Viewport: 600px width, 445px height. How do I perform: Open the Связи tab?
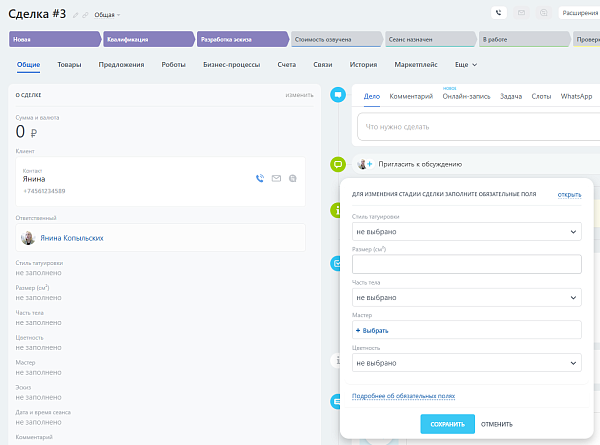click(x=323, y=65)
